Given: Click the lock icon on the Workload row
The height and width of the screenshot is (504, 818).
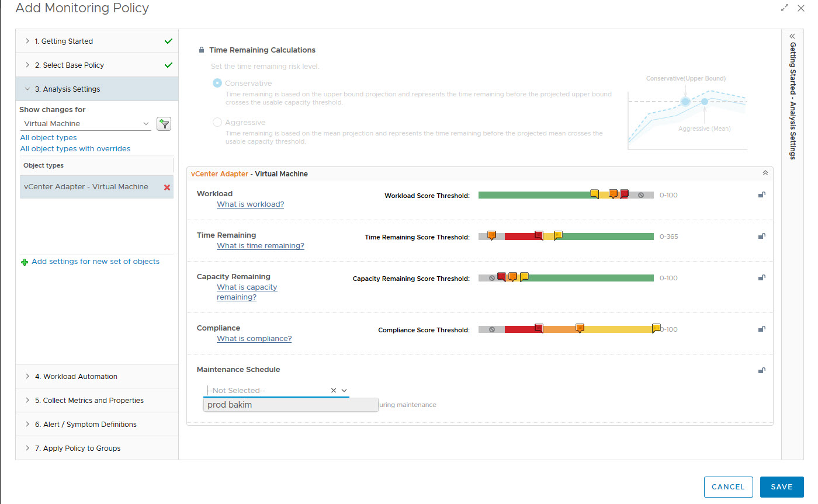Looking at the screenshot, I should 761,195.
